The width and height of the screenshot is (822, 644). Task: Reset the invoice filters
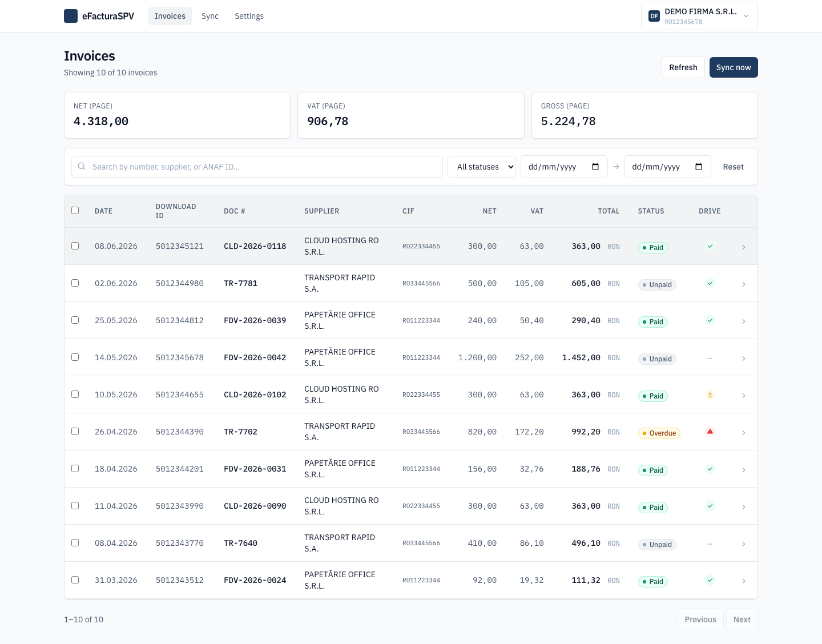pos(733,167)
